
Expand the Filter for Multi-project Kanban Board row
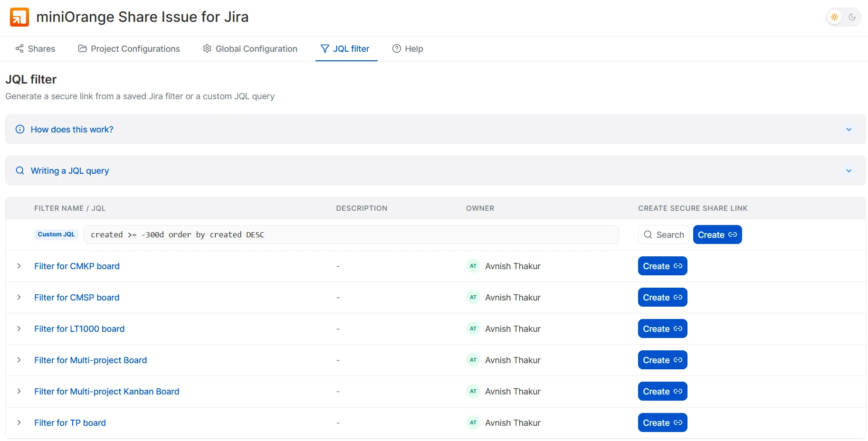click(19, 392)
